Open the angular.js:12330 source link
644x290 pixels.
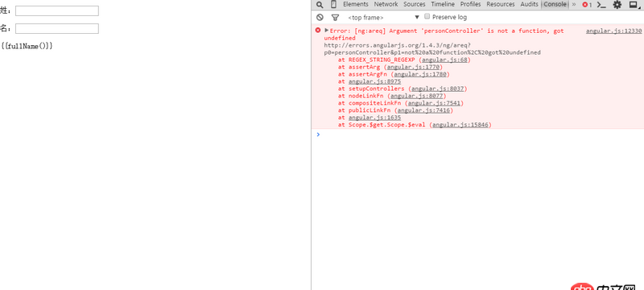point(613,31)
